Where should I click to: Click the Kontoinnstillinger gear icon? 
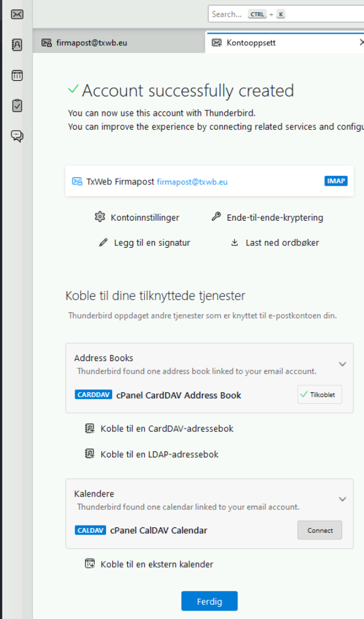[100, 217]
